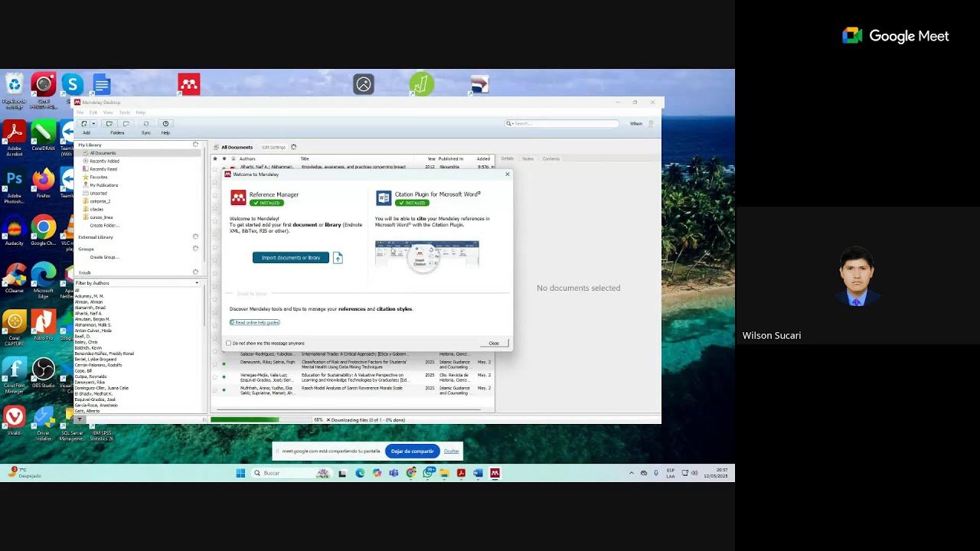Launch Firefox from the desktop

(44, 181)
